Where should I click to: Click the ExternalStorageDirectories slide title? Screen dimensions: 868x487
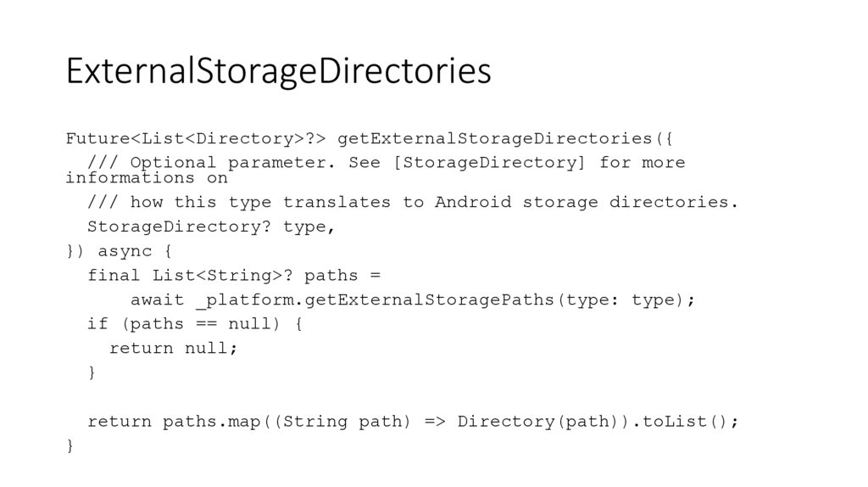(x=278, y=71)
